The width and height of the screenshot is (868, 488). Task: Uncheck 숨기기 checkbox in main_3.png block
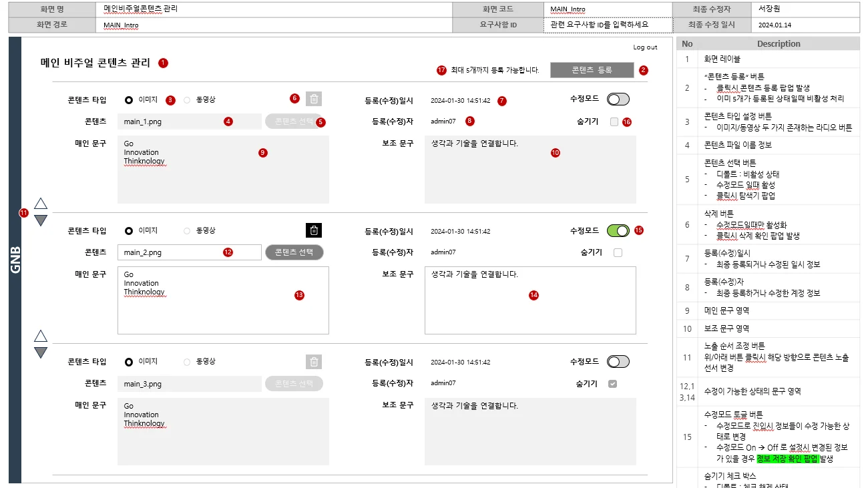[x=613, y=384]
